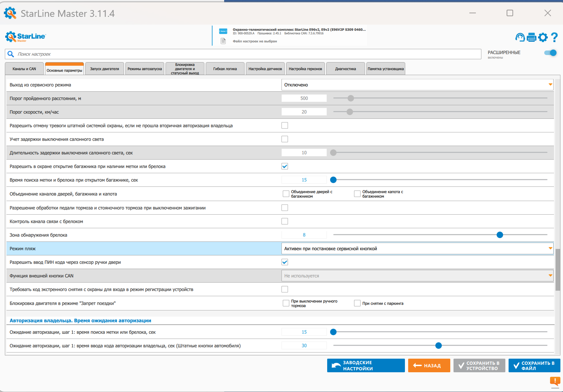The image size is (563, 392).
Task: Click the 'Зона обнаружения брелока' slider handle
Action: (500, 235)
